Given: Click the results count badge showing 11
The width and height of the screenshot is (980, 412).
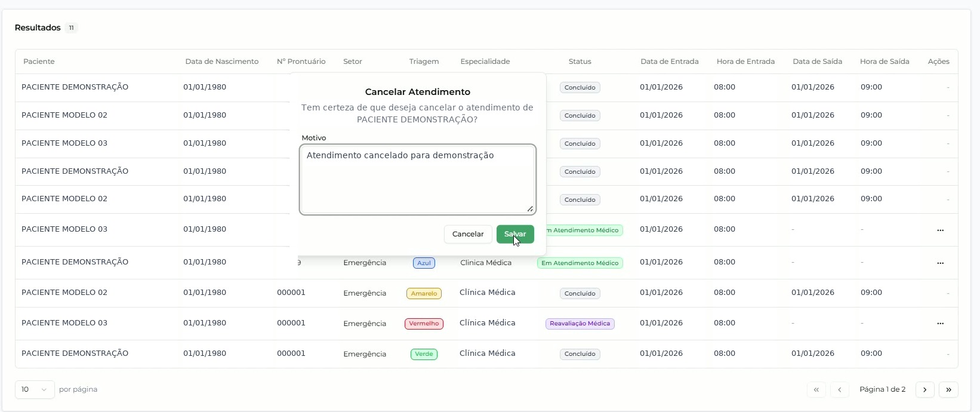Looking at the screenshot, I should point(71,28).
